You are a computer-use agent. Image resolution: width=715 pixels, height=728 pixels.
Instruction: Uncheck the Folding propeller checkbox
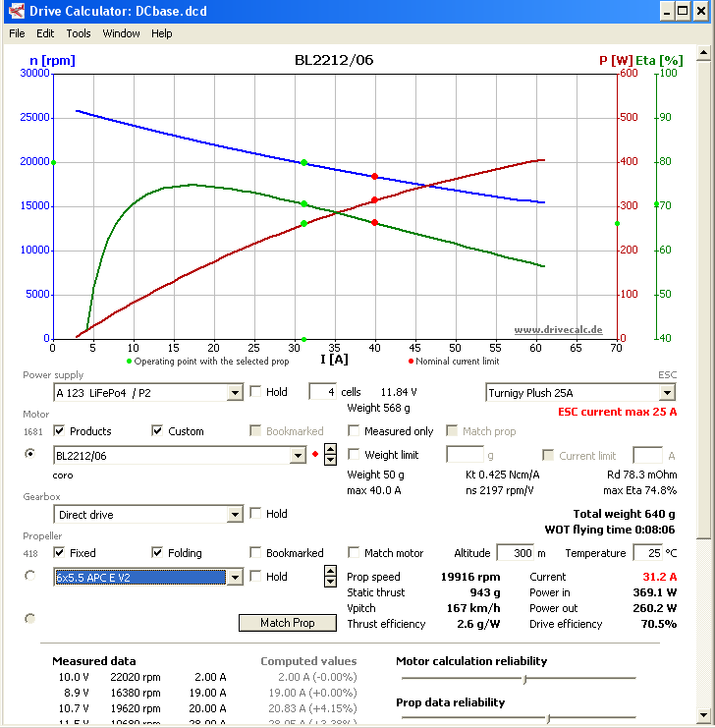coord(158,553)
